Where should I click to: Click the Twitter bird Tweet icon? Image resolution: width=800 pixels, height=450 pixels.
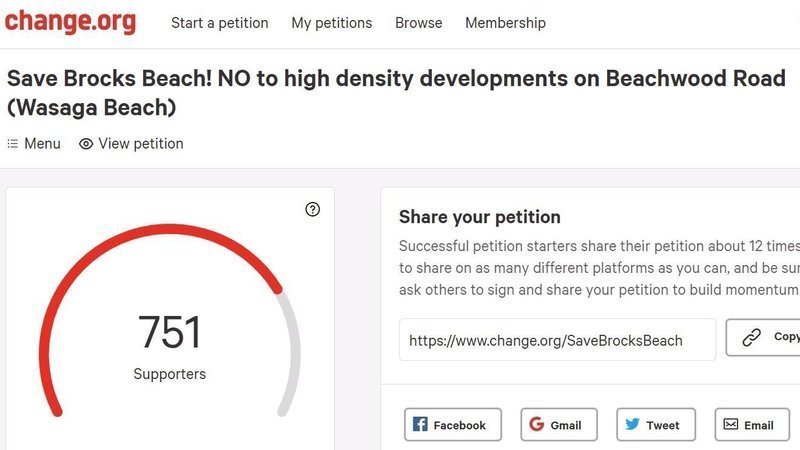[x=633, y=425]
